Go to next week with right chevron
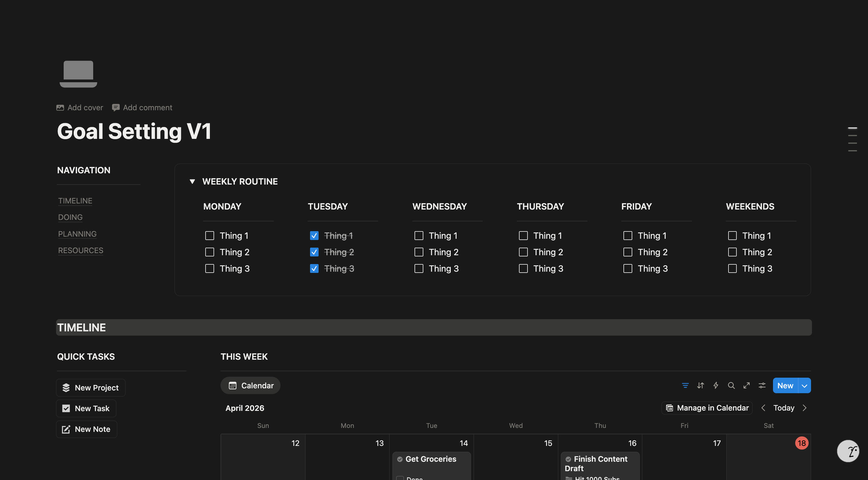 (805, 408)
